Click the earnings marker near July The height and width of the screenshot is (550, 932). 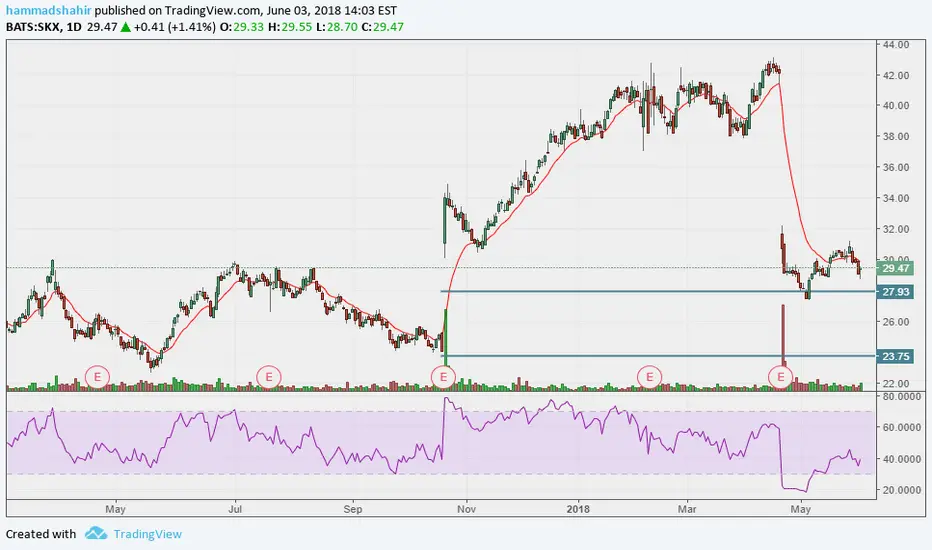(x=269, y=377)
